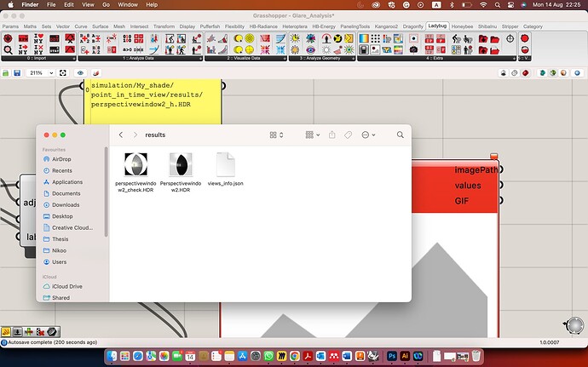Click the tag icon in the Finder toolbar
The image size is (588, 367).
click(348, 135)
